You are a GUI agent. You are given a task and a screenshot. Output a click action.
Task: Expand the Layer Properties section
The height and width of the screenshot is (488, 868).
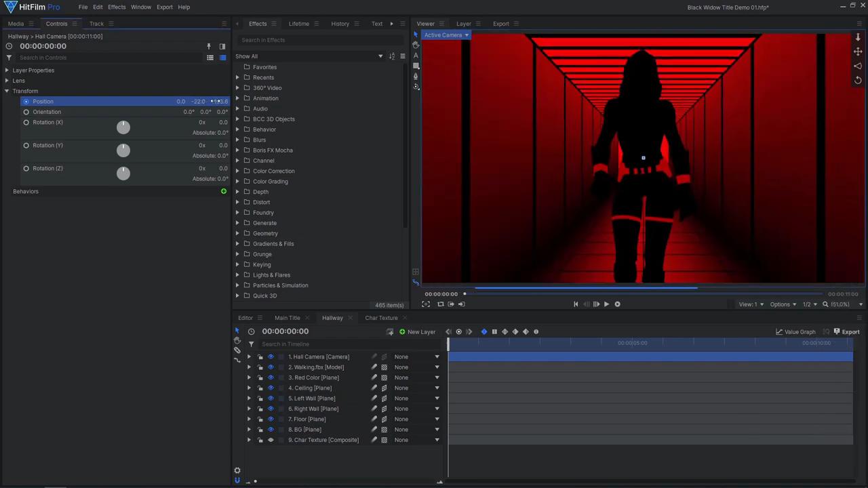pyautogui.click(x=7, y=70)
